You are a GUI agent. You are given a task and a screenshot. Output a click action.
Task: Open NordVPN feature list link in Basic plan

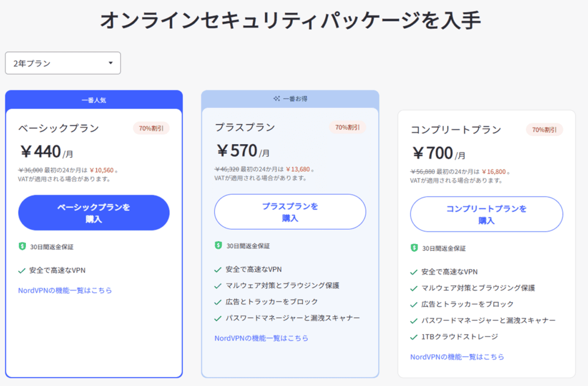click(65, 291)
